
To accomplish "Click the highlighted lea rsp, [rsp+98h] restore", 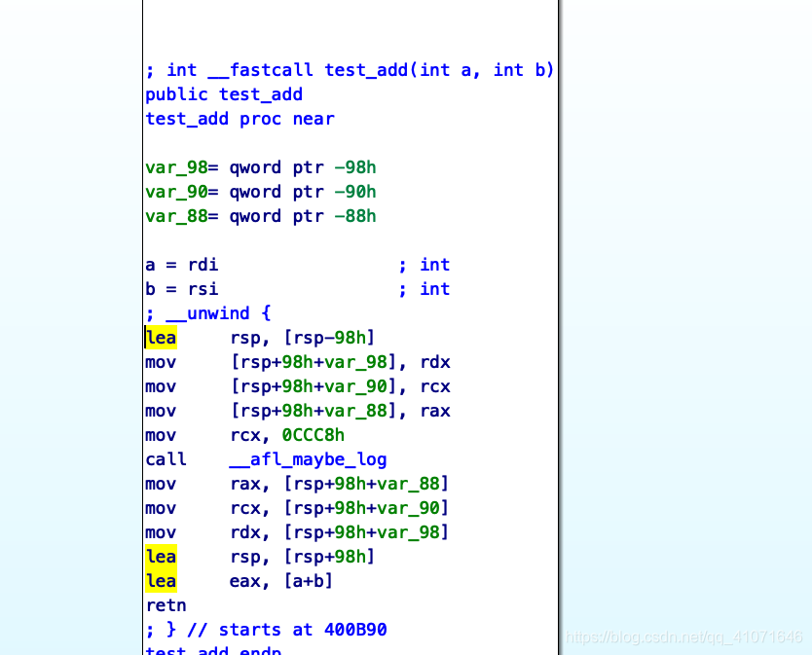I will tap(160, 556).
